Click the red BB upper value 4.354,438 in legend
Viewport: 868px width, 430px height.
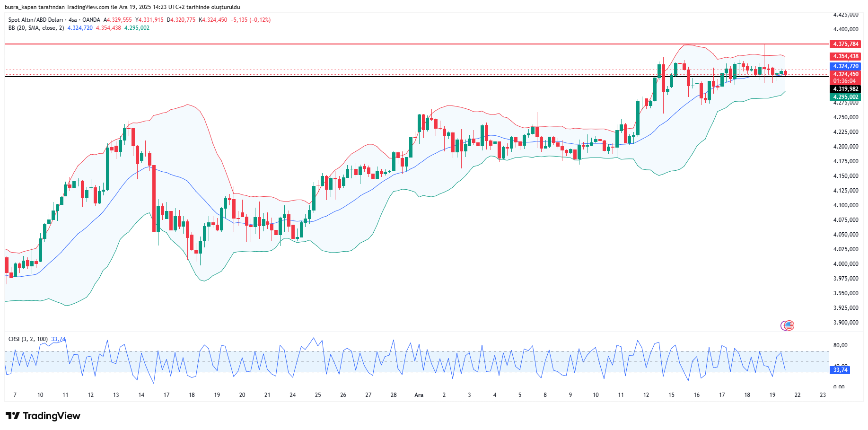(108, 28)
